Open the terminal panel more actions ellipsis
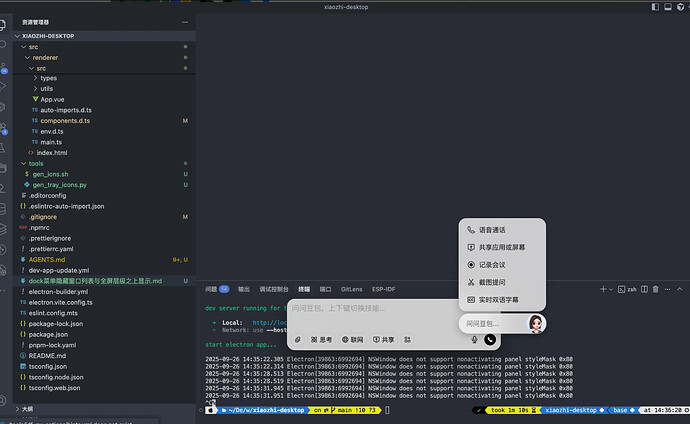The width and height of the screenshot is (690, 424). 668,289
